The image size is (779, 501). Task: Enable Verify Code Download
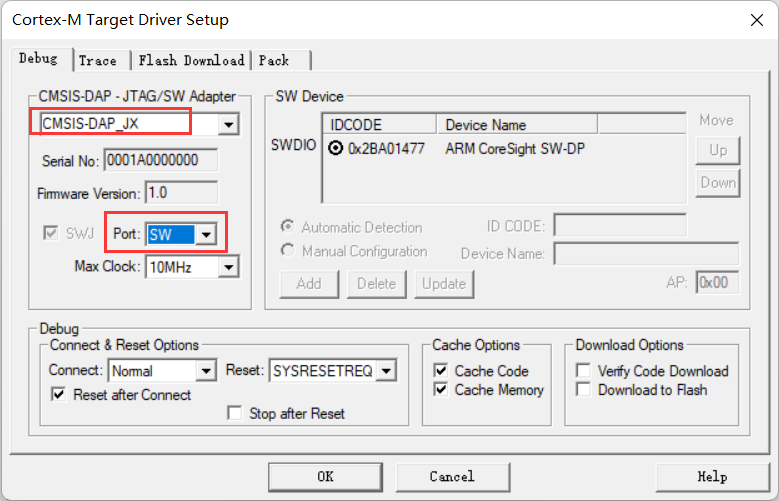coord(584,371)
